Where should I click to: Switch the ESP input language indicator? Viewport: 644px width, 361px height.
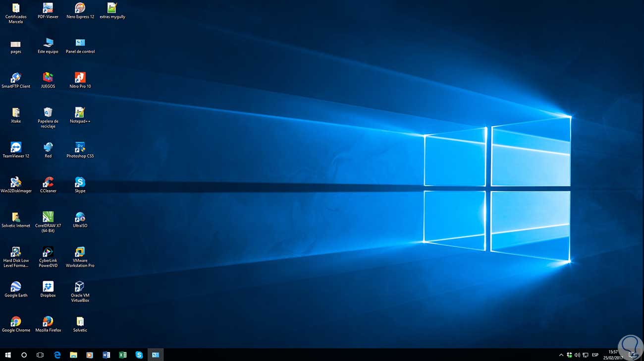(x=595, y=355)
